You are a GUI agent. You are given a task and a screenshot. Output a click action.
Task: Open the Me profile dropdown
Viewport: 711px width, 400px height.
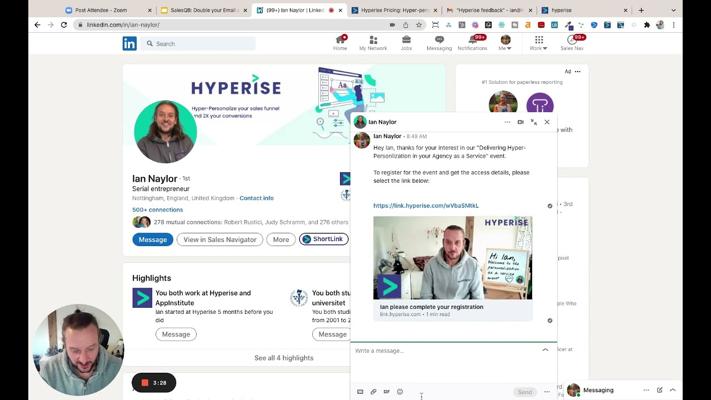pyautogui.click(x=505, y=43)
